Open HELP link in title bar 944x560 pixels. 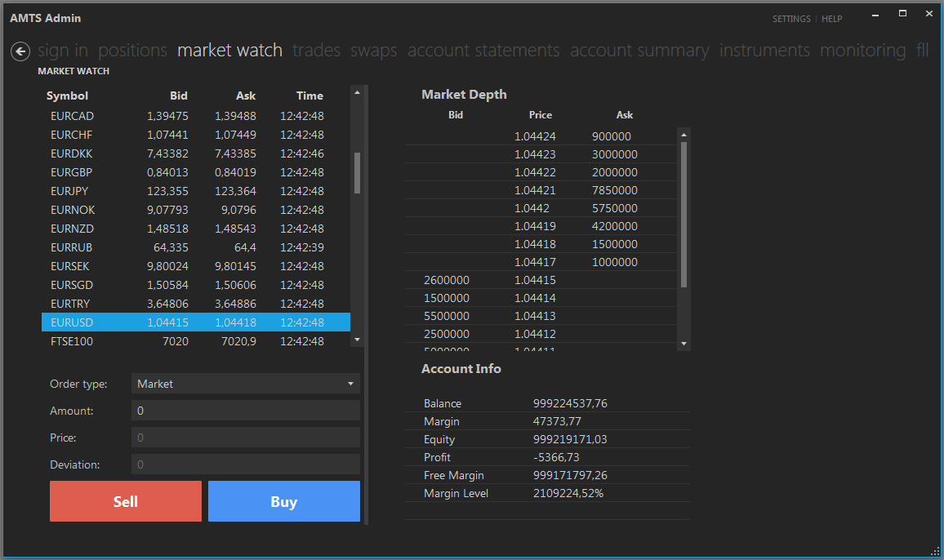(831, 19)
